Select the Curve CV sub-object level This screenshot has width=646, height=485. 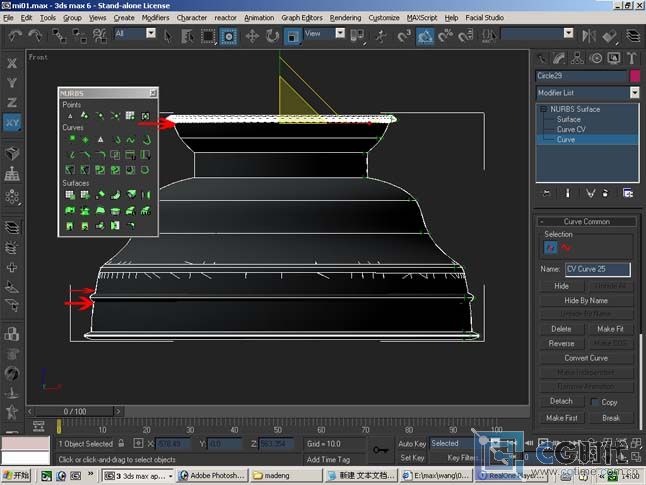pyautogui.click(x=571, y=129)
